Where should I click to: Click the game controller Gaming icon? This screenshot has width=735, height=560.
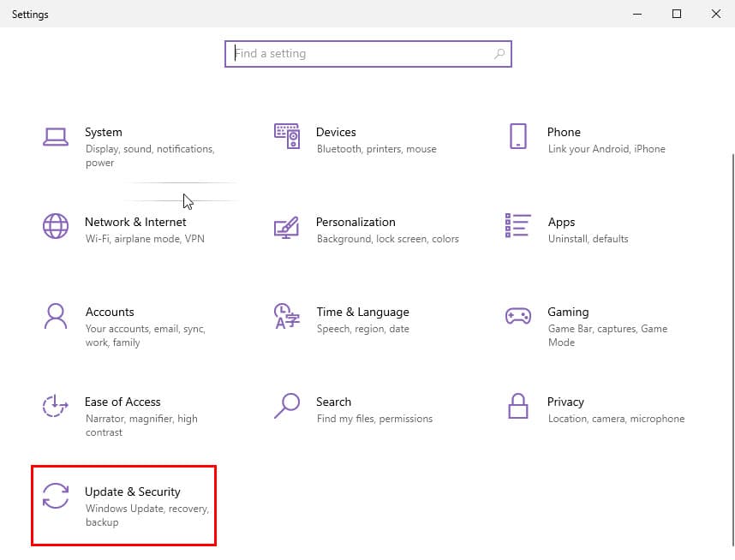pos(518,316)
